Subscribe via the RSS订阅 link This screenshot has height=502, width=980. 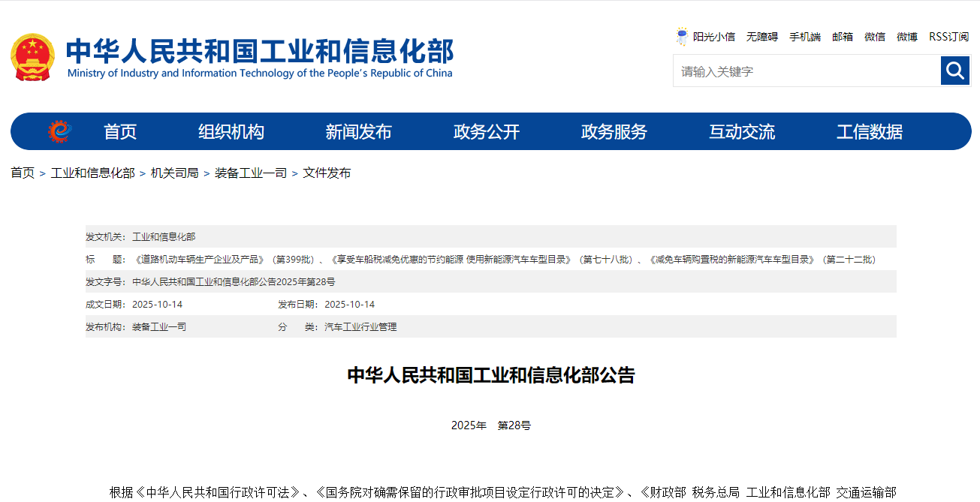948,37
